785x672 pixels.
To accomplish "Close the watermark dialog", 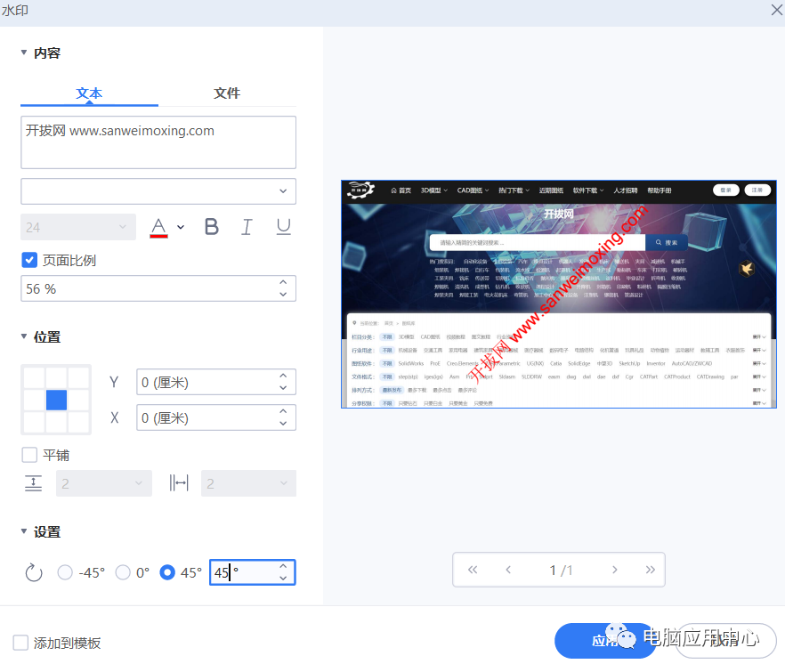I will (776, 10).
